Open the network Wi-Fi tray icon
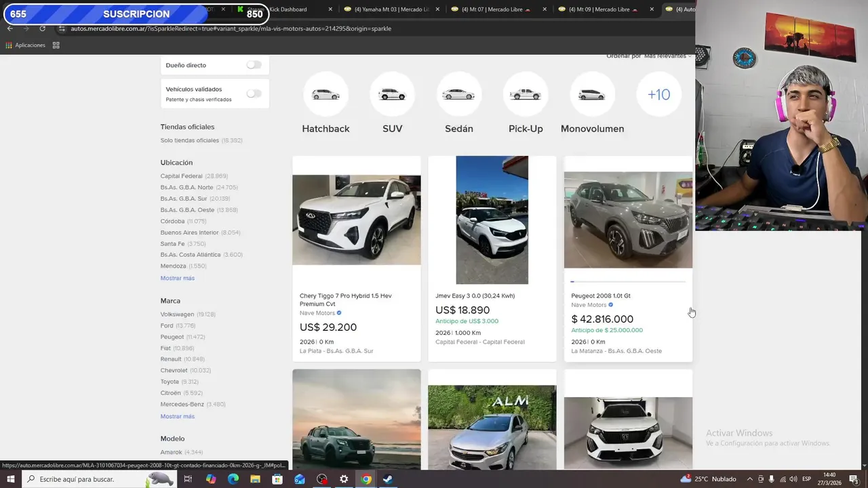 pos(783,479)
